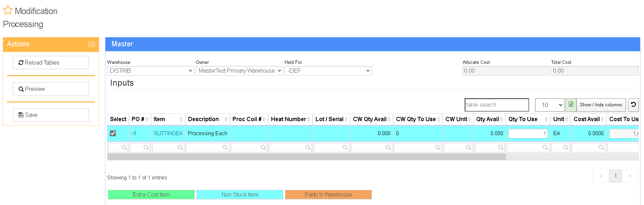This screenshot has width=644, height=205.
Task: Sort by Description column header
Action: pyautogui.click(x=207, y=119)
